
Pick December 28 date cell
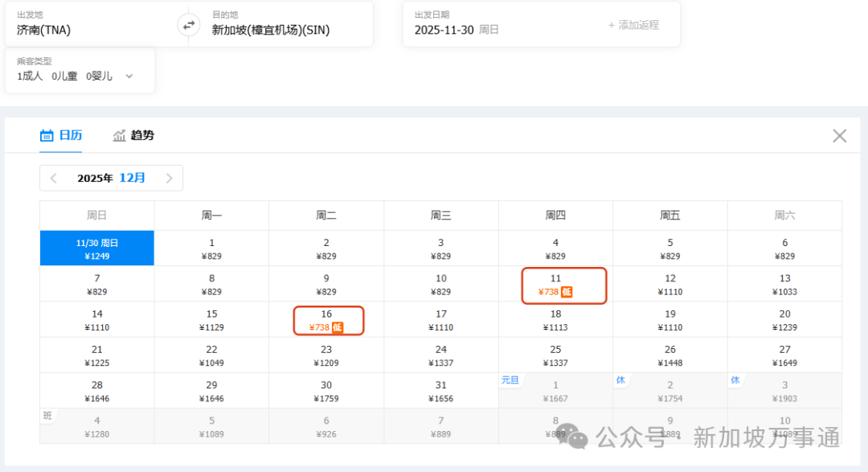[97, 391]
